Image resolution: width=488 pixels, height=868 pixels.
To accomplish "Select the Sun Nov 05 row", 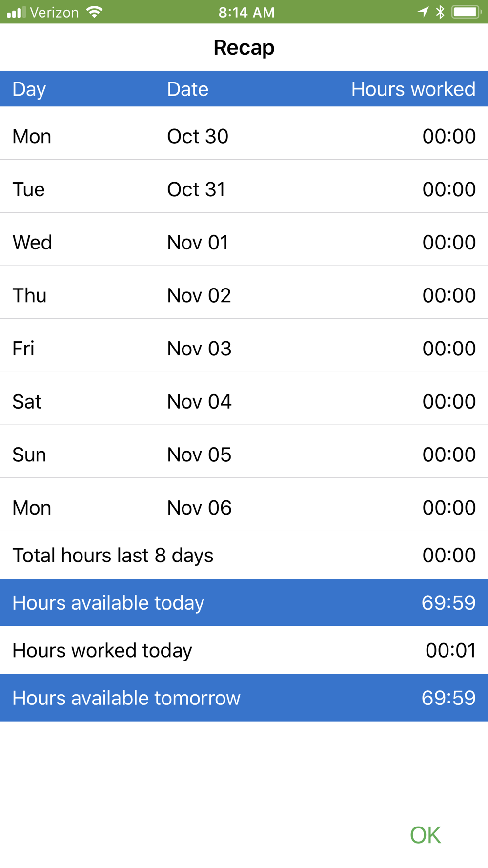I will (x=244, y=455).
